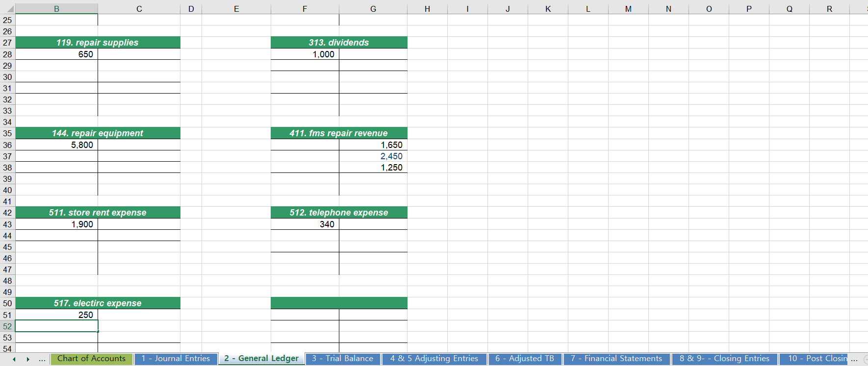868x366 pixels.
Task: Select the 517. electirc expense header
Action: (x=98, y=303)
